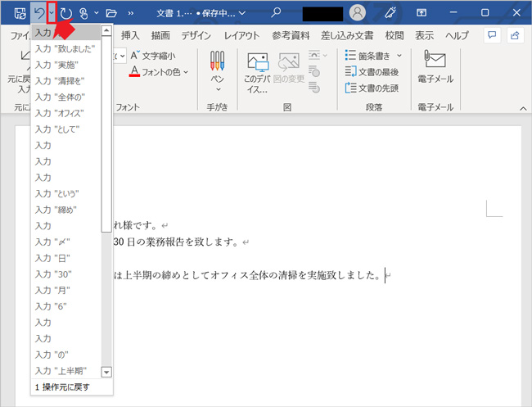Select undo entry 入力 "として"
The image size is (532, 407).
(65, 129)
